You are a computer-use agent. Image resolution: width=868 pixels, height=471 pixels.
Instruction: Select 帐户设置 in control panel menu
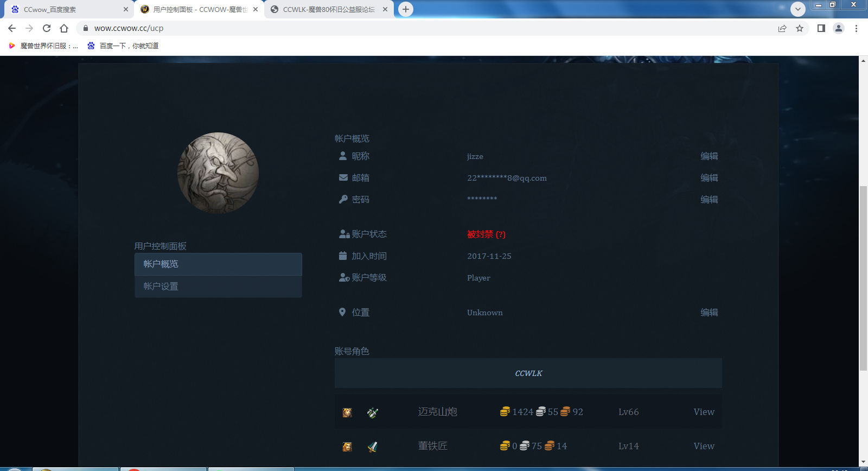[x=218, y=287]
